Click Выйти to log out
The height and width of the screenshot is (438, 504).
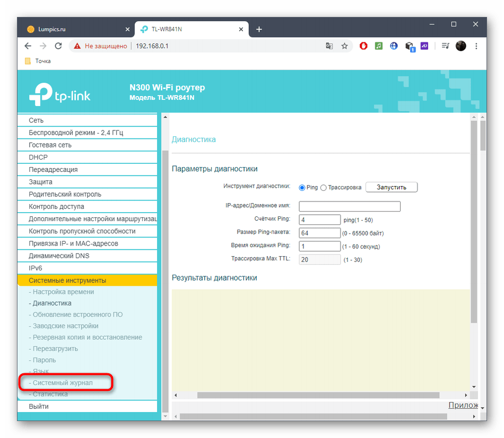coord(87,407)
